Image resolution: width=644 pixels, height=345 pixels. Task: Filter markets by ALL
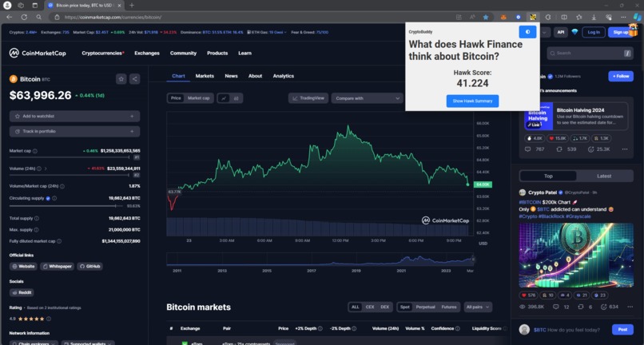coord(356,307)
